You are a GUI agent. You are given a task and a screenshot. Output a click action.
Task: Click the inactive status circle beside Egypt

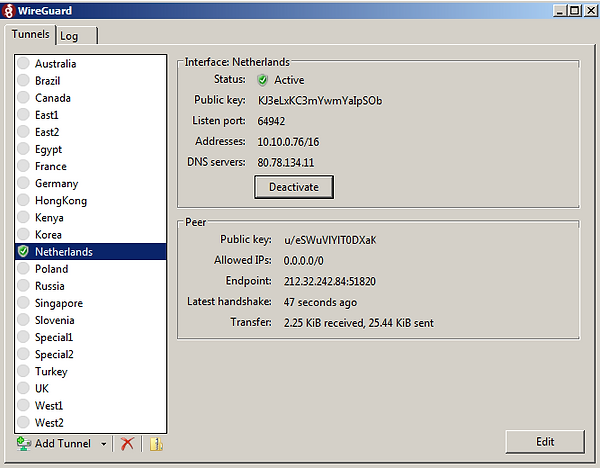coord(23,149)
